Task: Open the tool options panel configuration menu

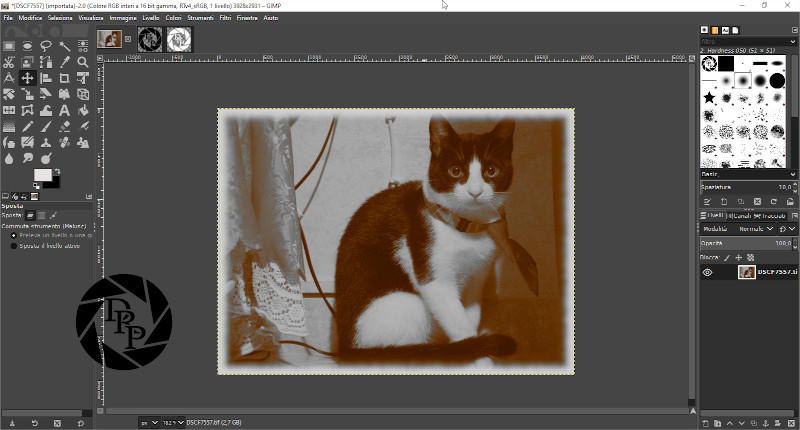Action: (x=89, y=196)
